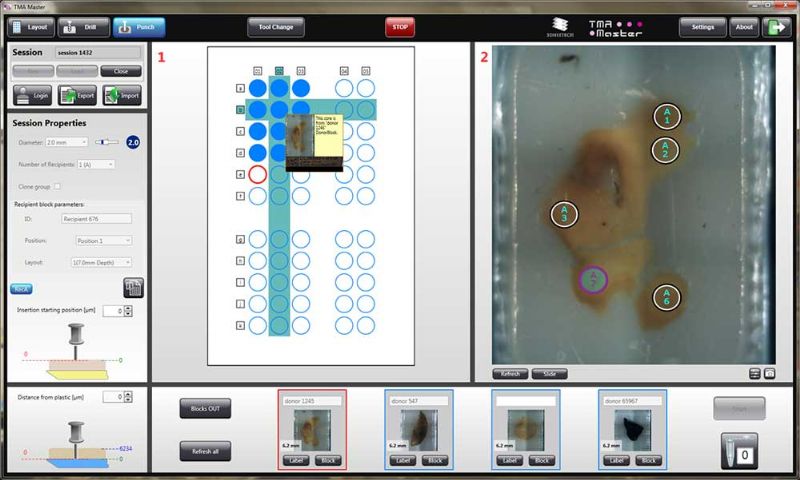The width and height of the screenshot is (800, 480).
Task: Click the green exit arrow icon
Action: click(x=777, y=27)
